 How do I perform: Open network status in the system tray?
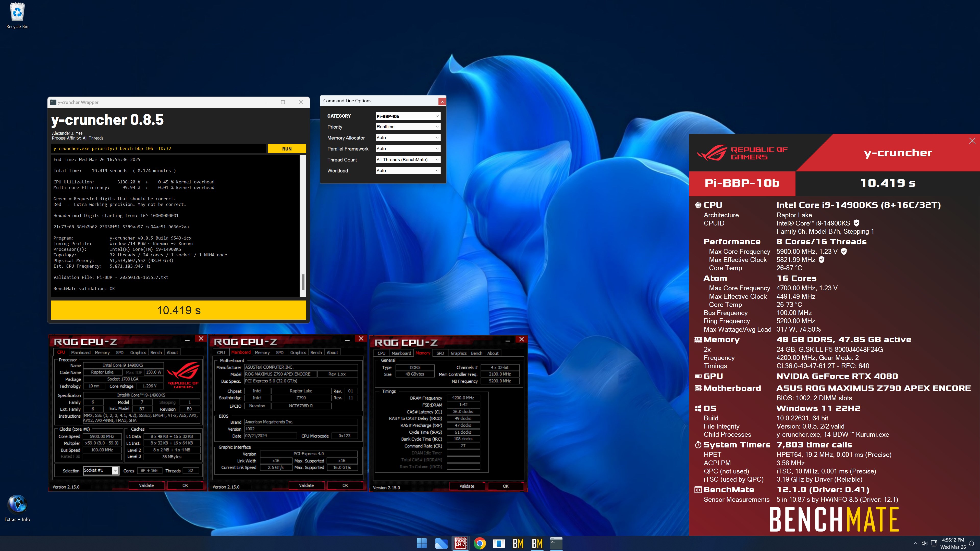(x=934, y=543)
